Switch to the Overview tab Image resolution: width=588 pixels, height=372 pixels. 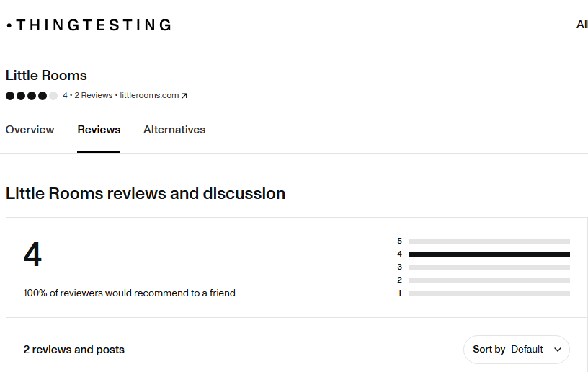[x=30, y=130]
